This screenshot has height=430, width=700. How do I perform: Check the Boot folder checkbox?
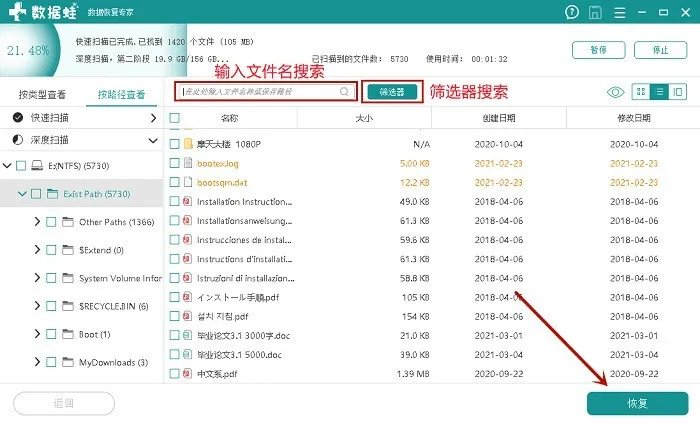[51, 334]
